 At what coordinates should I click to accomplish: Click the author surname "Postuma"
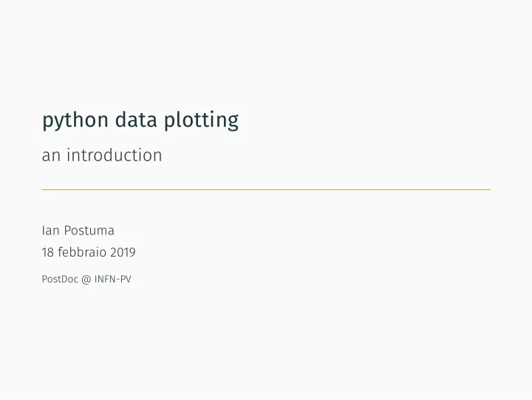pyautogui.click(x=89, y=231)
